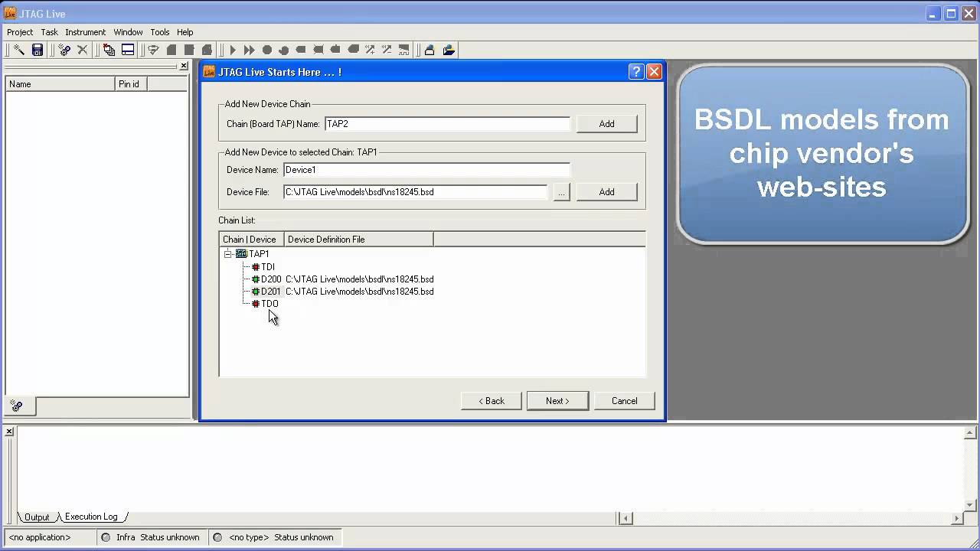Click the Chain (Board TAP) Name input field
Image resolution: width=980 pixels, height=551 pixels.
tap(447, 123)
